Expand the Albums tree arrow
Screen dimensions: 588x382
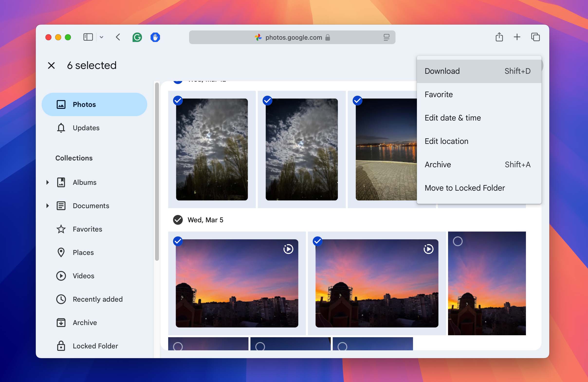click(47, 182)
